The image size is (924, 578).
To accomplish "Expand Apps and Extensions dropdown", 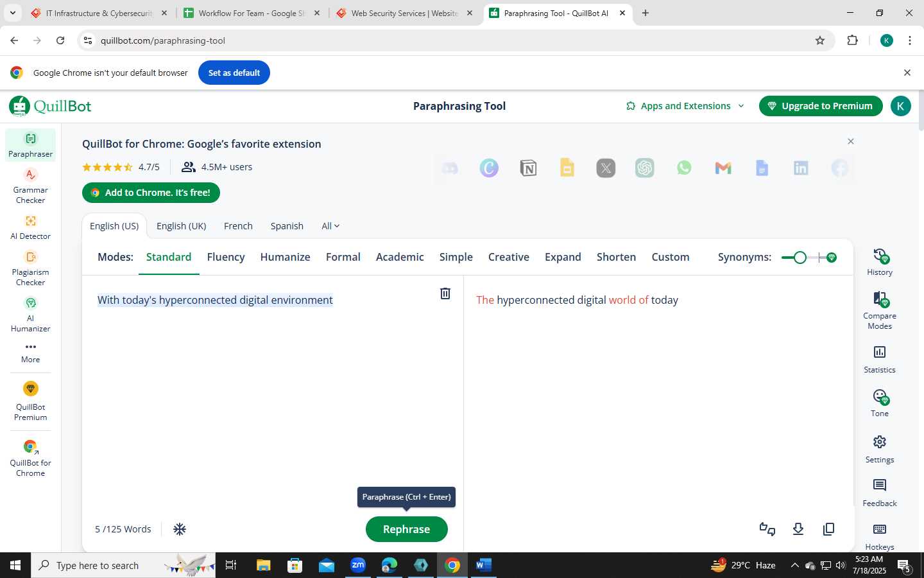I will [x=685, y=106].
